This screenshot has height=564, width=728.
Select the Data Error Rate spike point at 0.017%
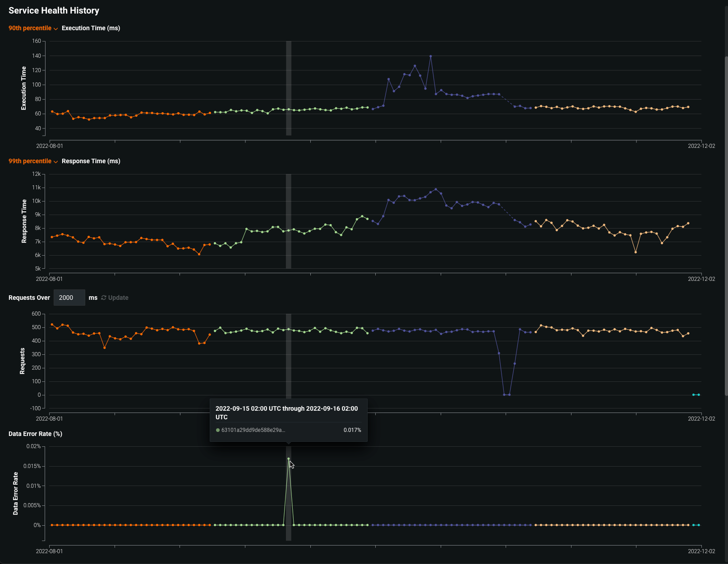[x=289, y=459]
